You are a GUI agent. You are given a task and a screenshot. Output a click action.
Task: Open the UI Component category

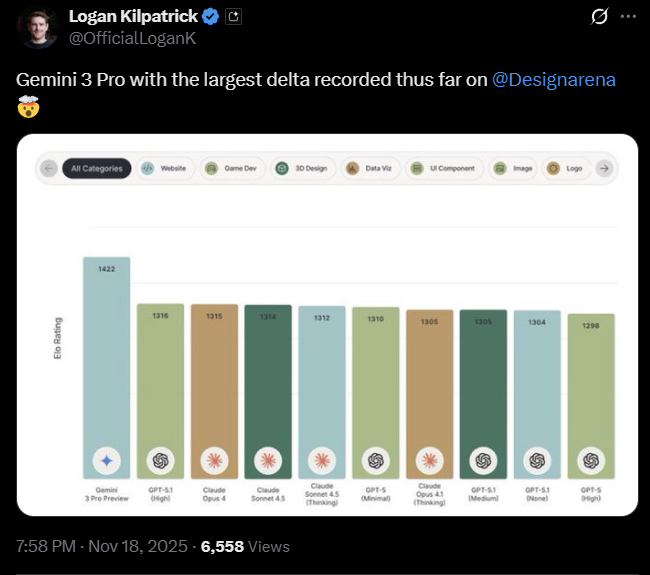[x=445, y=169]
